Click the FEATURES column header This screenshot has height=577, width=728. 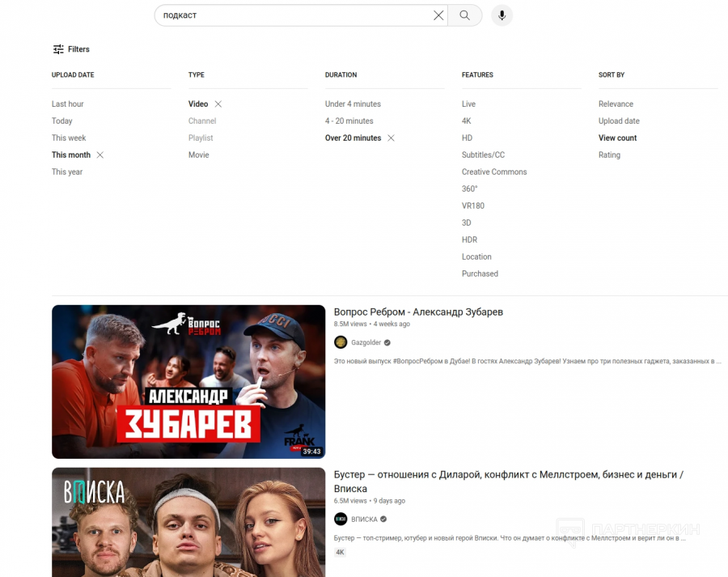477,74
